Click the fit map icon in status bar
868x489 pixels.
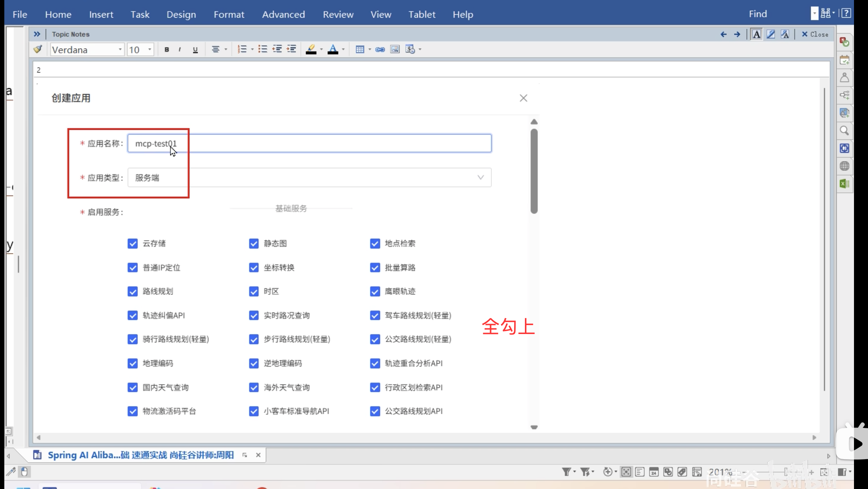coord(824,472)
